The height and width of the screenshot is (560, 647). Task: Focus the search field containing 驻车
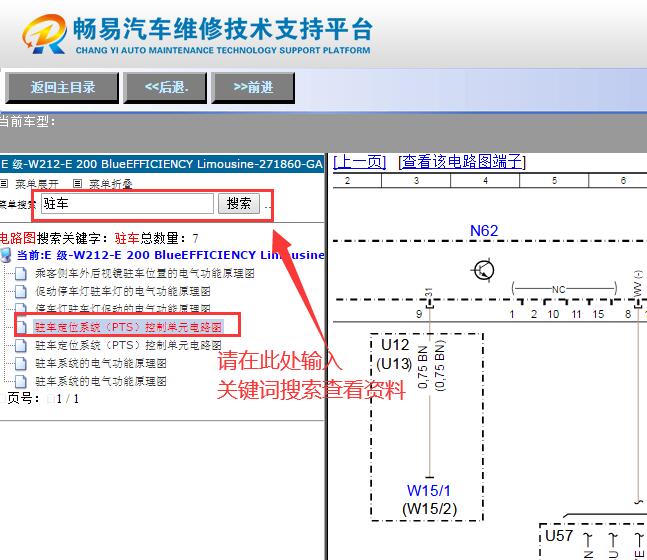pos(127,203)
